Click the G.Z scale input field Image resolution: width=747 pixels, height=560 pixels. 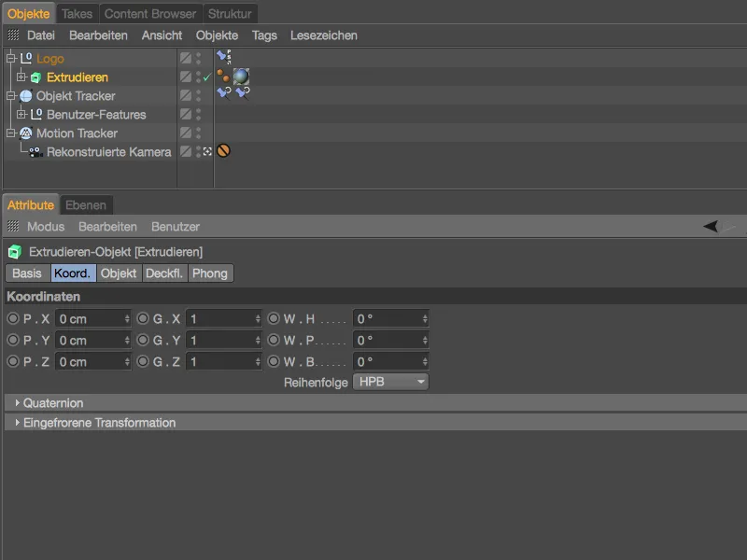(223, 362)
